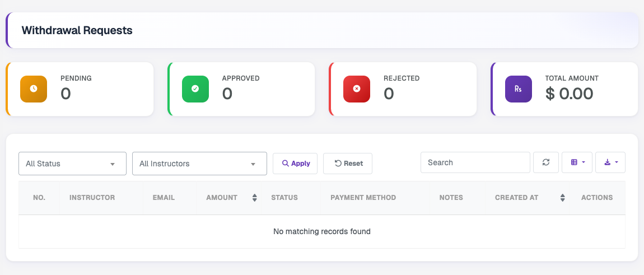Click the green Approved checkmark icon
The height and width of the screenshot is (275, 644).
[x=195, y=89]
